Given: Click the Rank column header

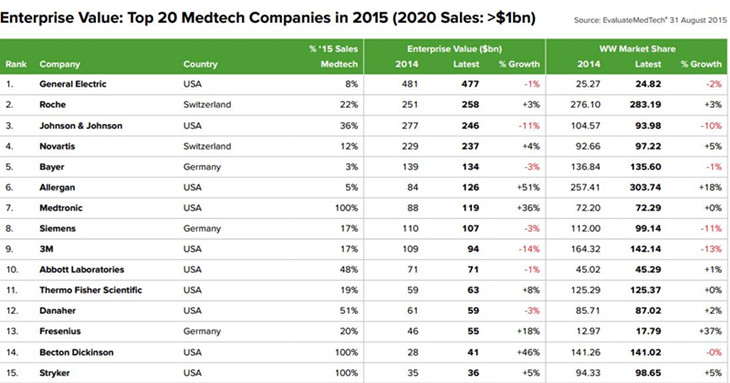Looking at the screenshot, I should click(16, 64).
